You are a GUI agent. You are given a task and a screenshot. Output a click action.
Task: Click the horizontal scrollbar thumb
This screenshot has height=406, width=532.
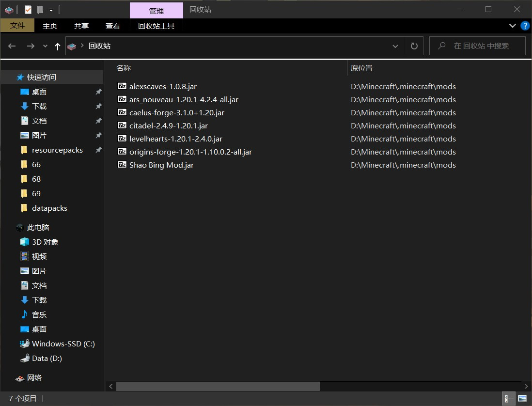[x=218, y=386]
